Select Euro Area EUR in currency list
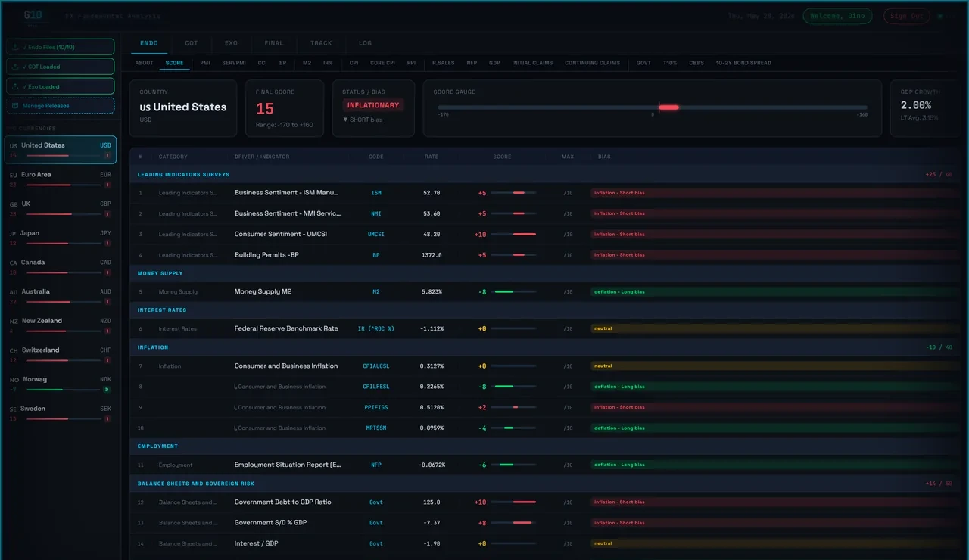 pyautogui.click(x=61, y=179)
